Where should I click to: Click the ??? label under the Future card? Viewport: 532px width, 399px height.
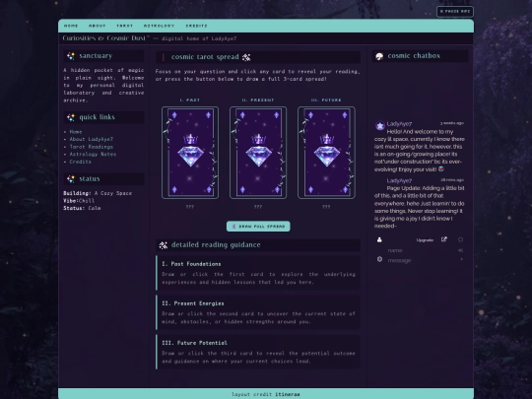click(x=326, y=207)
